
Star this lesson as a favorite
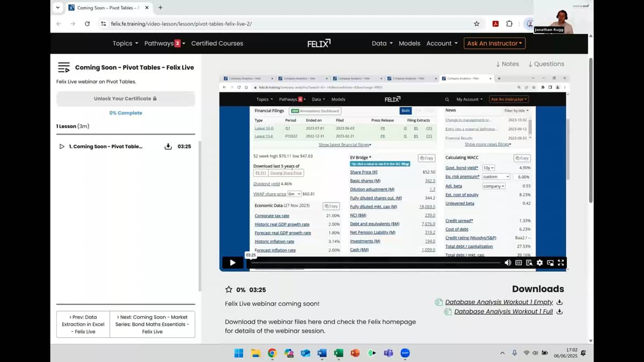pos(229,290)
